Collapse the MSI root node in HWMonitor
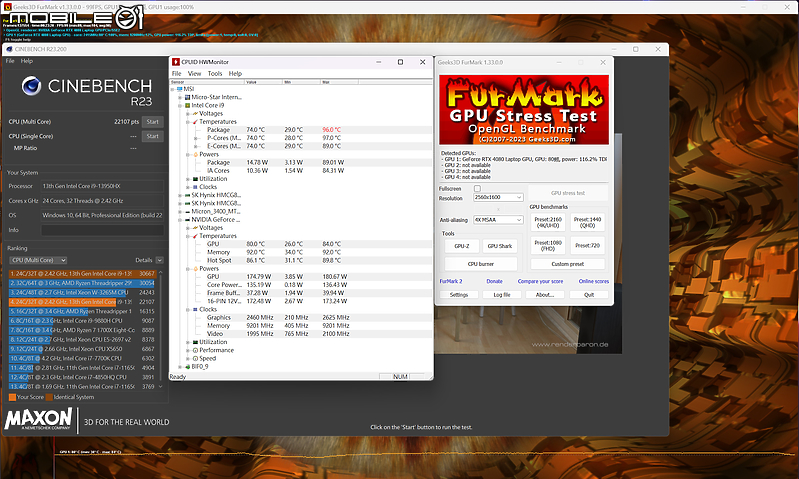799x479 pixels. (x=173, y=89)
